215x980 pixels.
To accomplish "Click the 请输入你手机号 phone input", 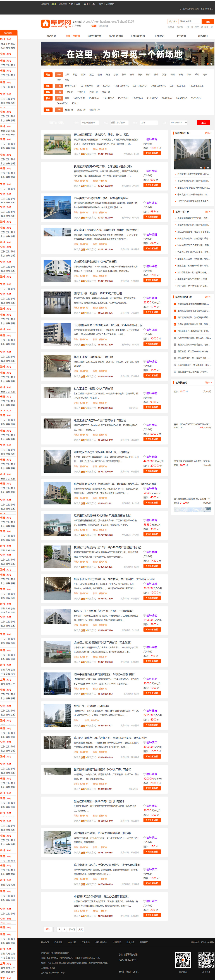I will coord(120,123).
